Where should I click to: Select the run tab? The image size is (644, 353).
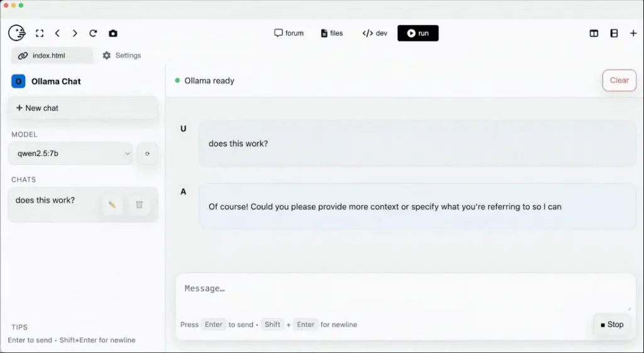click(418, 33)
